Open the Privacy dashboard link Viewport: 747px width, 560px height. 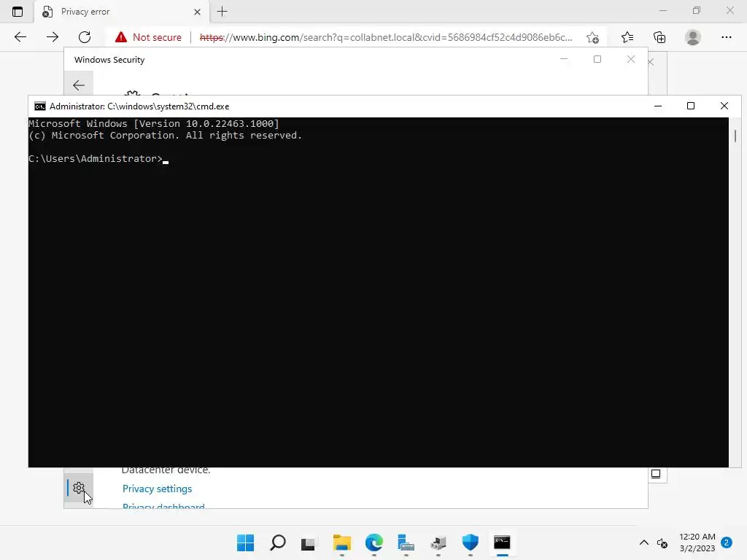163,507
